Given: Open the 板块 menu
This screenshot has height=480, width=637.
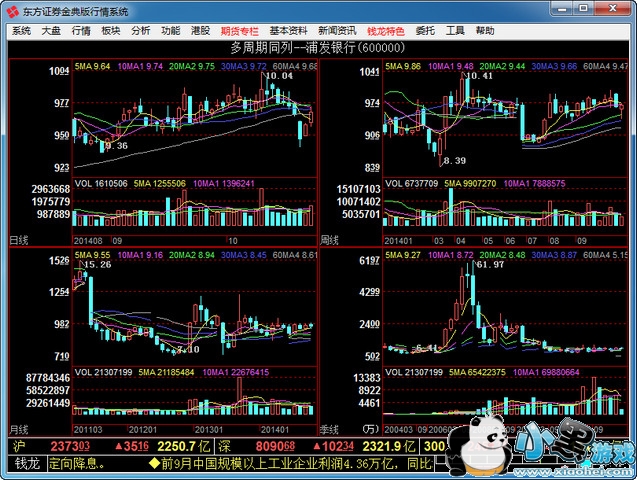Looking at the screenshot, I should [111, 31].
